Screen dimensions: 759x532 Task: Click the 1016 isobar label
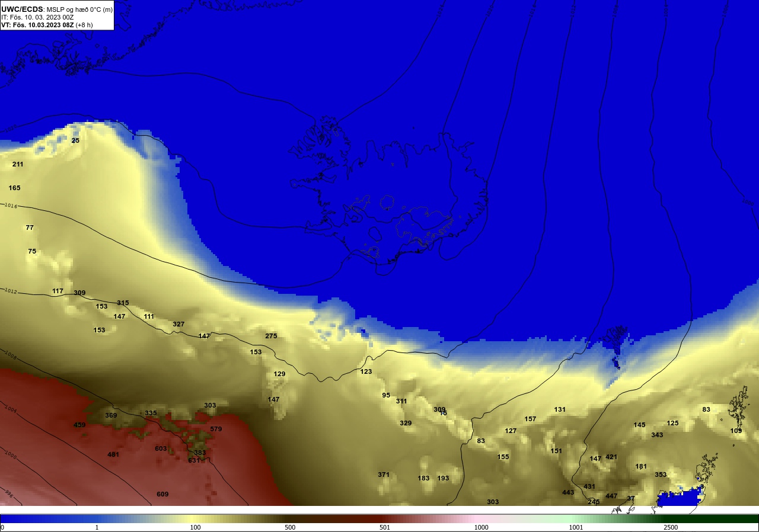pos(11,206)
